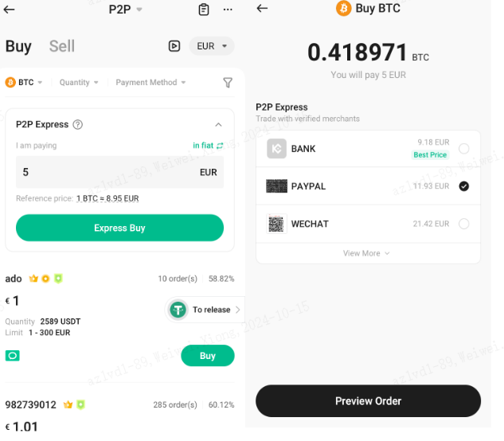Viewport: 504px width, 441px height.
Task: Go back using the P2P screen arrow
Action: (x=9, y=10)
